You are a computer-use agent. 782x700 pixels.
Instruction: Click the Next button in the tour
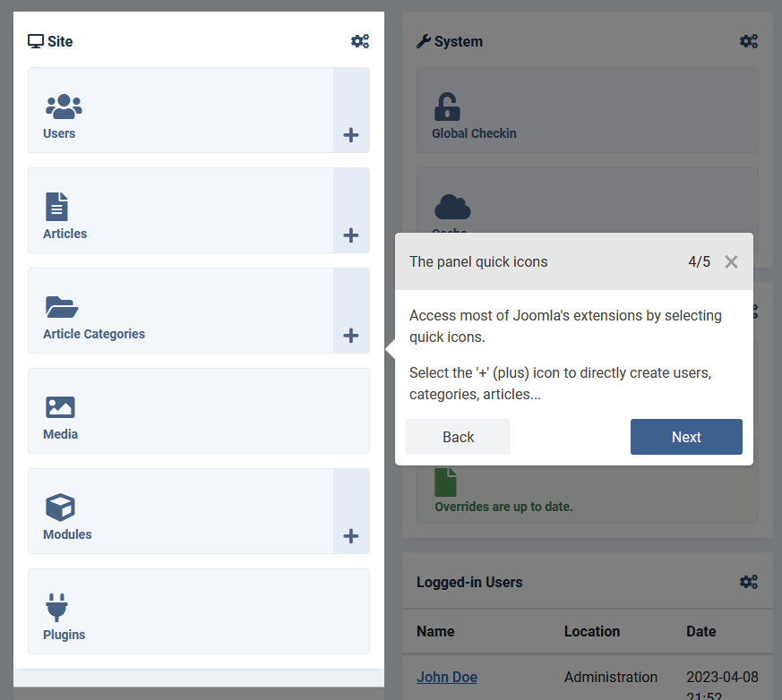point(686,437)
